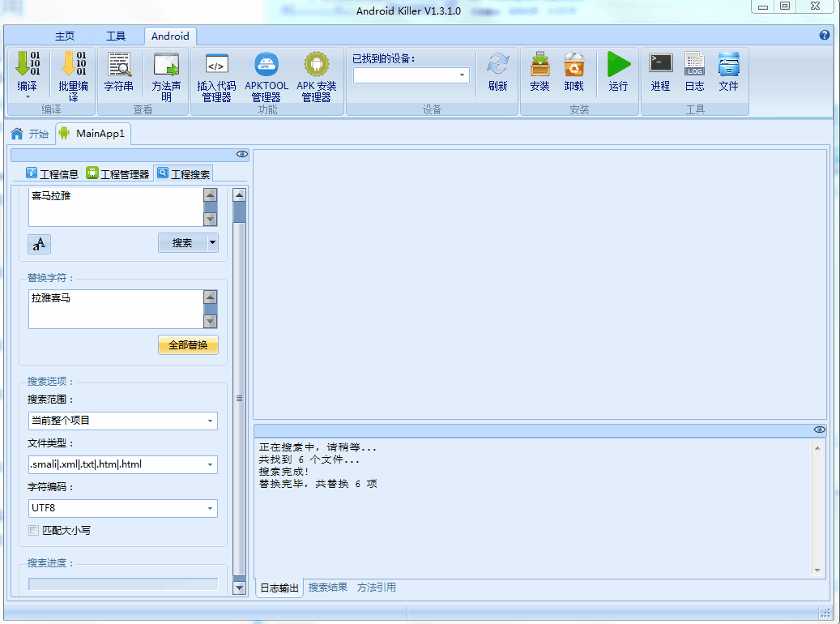This screenshot has height=624, width=840.
Task: Click the left panel scrollbar up arrow
Action: [x=240, y=194]
